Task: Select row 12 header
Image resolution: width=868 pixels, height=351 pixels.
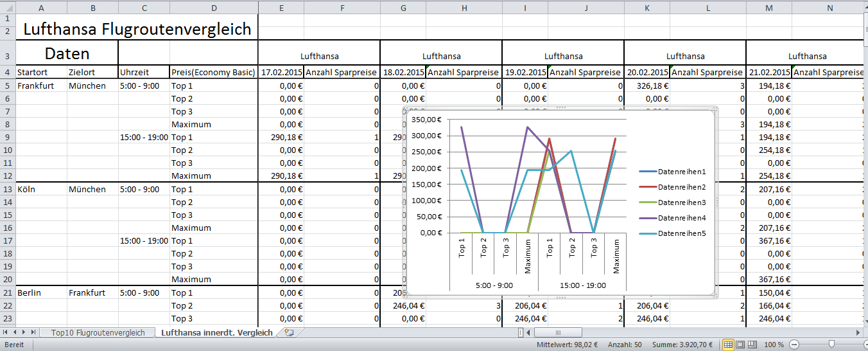Action: point(8,175)
